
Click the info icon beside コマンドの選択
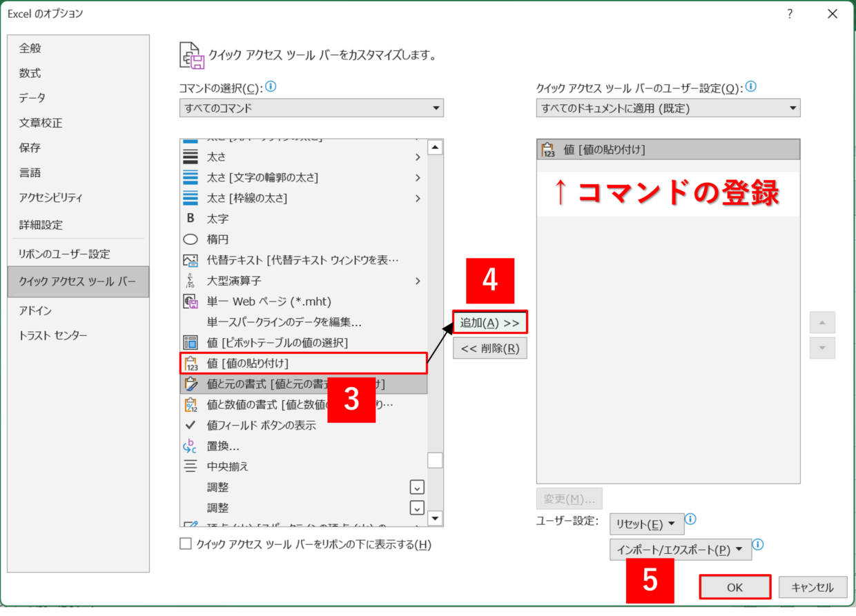(x=271, y=87)
